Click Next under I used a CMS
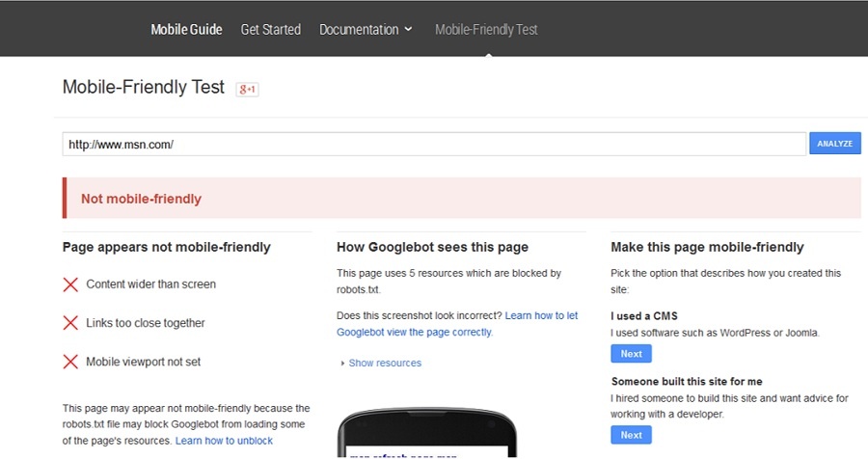Screen dimensions: 868x459 tap(631, 354)
